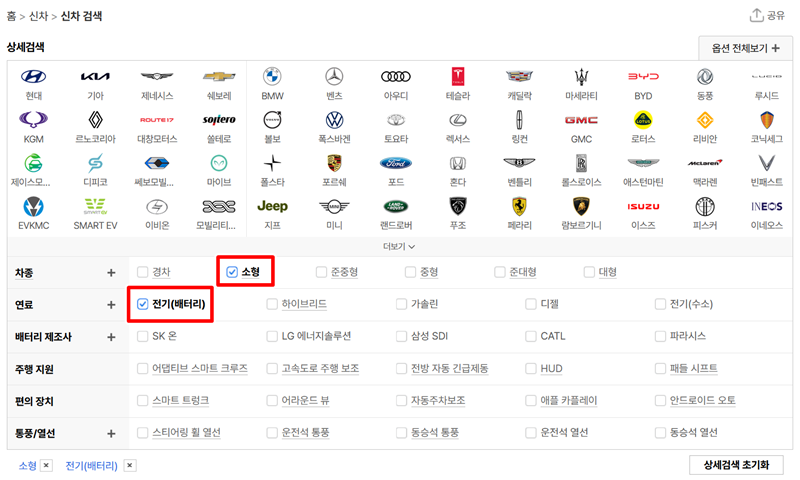Viewport: 800px width, 480px height.
Task: Select the INEOS (이네오스) brand logo
Action: point(766,207)
